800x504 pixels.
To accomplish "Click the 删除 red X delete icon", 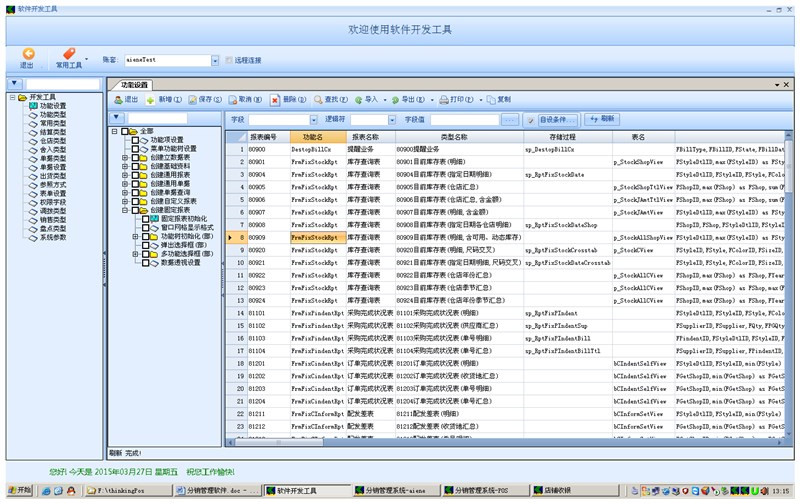I will tap(275, 100).
